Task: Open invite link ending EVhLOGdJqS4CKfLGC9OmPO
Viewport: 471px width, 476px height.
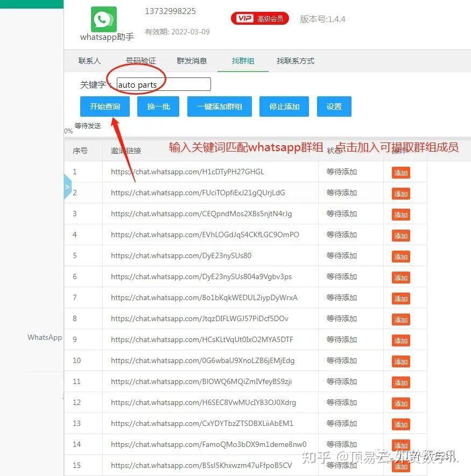Action: 205,235
